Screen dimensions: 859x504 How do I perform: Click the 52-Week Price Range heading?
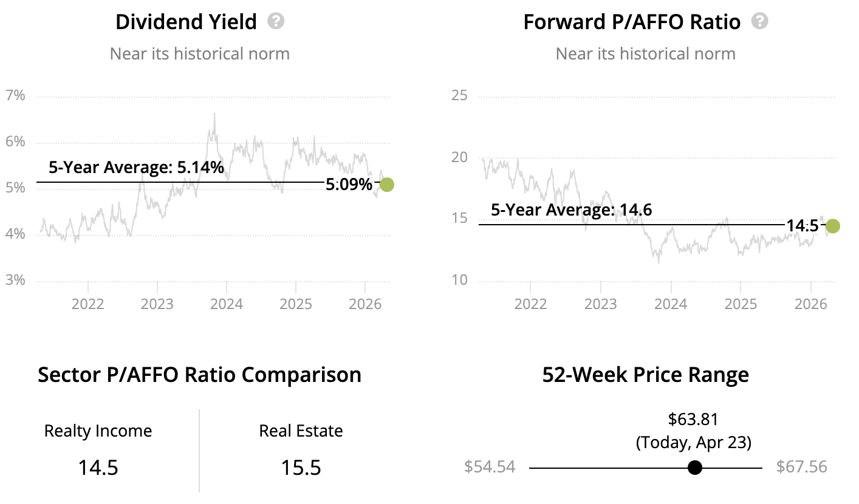tap(645, 375)
